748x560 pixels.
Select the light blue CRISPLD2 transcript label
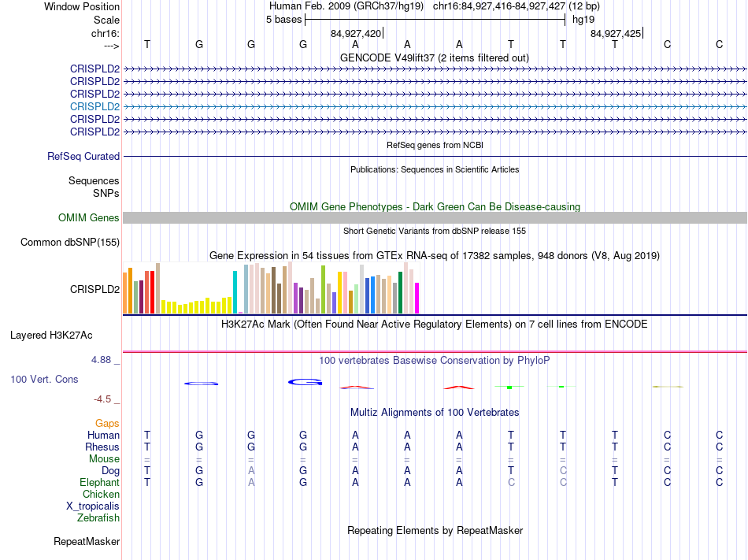pyautogui.click(x=94, y=106)
